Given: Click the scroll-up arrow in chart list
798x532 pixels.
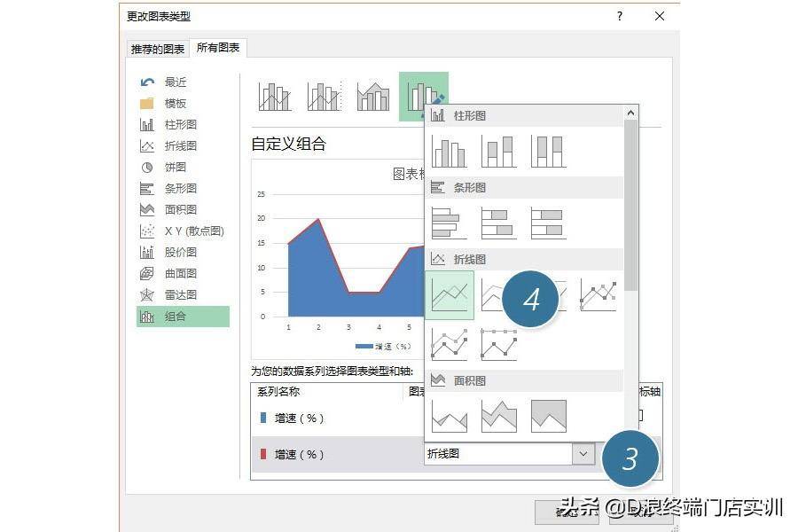Looking at the screenshot, I should [x=630, y=113].
